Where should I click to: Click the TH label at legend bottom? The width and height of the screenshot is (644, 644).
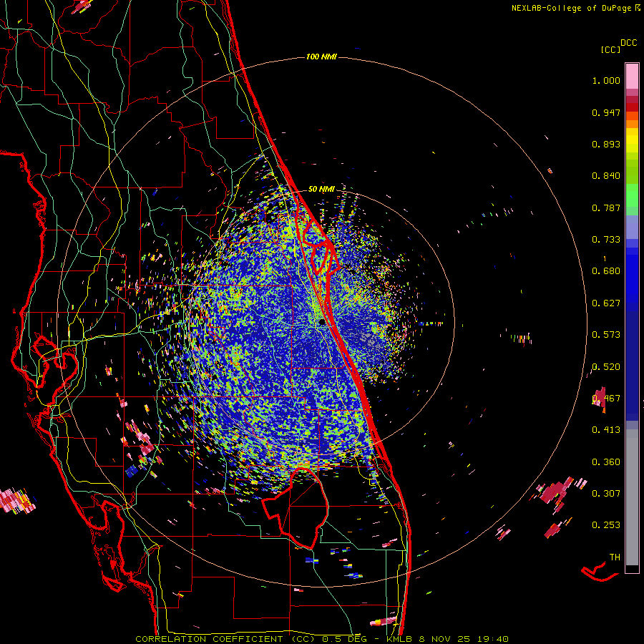point(615,557)
